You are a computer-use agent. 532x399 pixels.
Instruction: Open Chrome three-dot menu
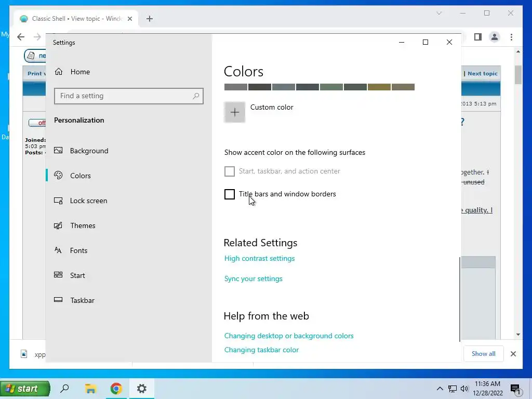[511, 37]
